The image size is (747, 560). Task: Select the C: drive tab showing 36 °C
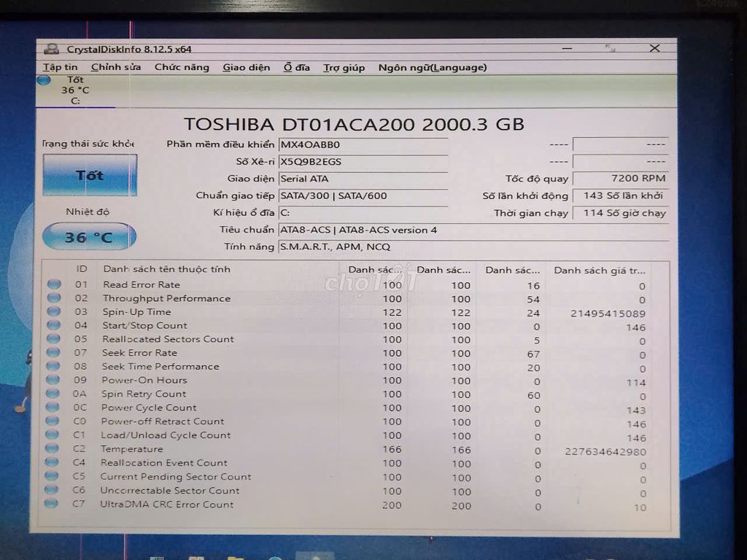click(75, 90)
